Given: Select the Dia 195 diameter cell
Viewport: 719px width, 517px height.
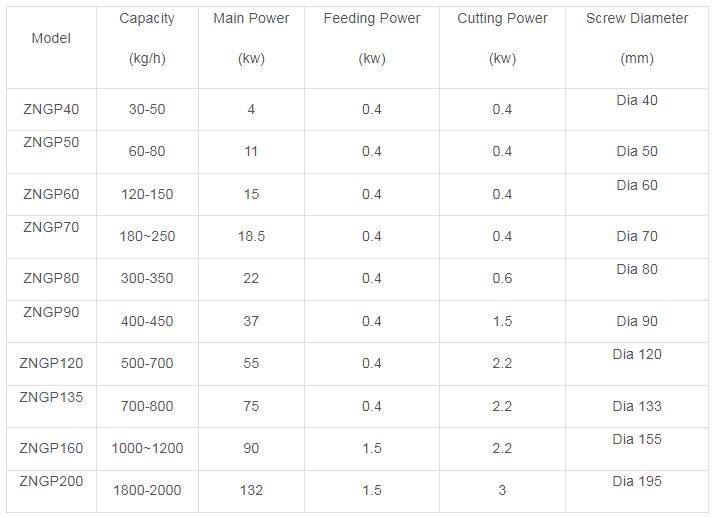Looking at the screenshot, I should click(637, 481).
